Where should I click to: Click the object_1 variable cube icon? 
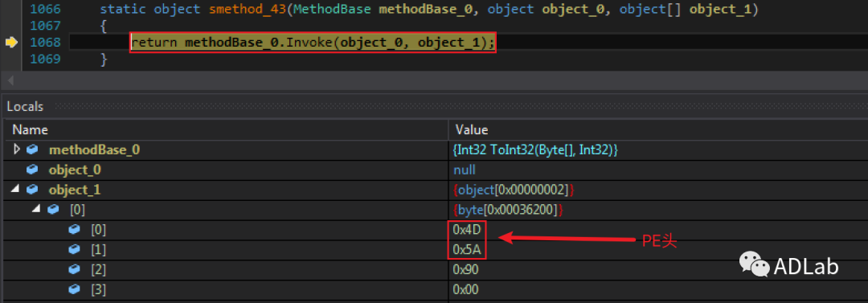point(33,190)
